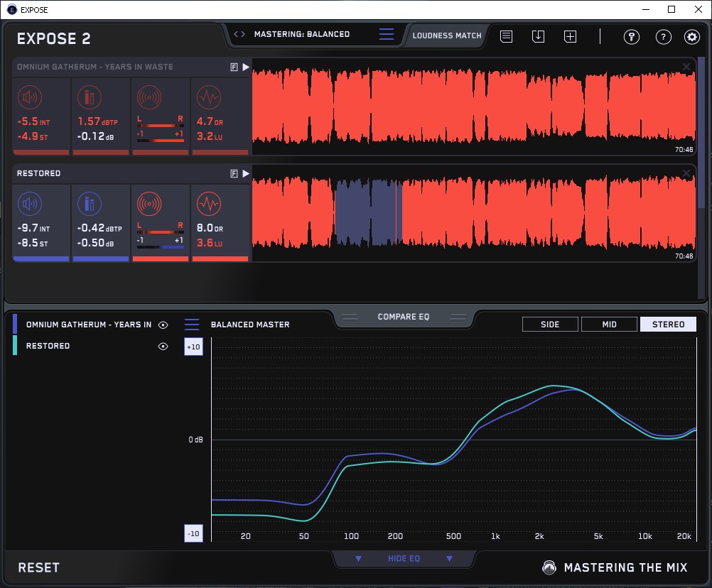Image resolution: width=712 pixels, height=588 pixels.
Task: Toggle Loudness Match
Action: 447,36
